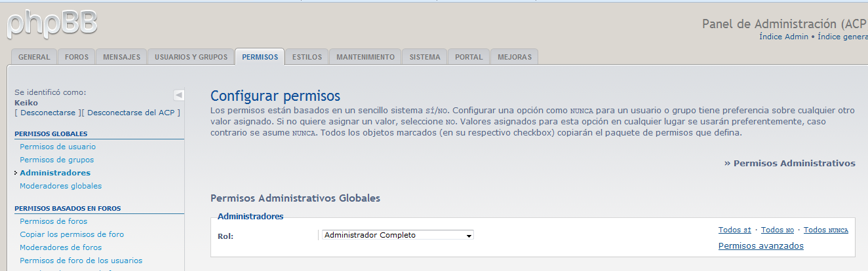Open the Sistema tab
This screenshot has height=271, width=868.
coord(425,57)
